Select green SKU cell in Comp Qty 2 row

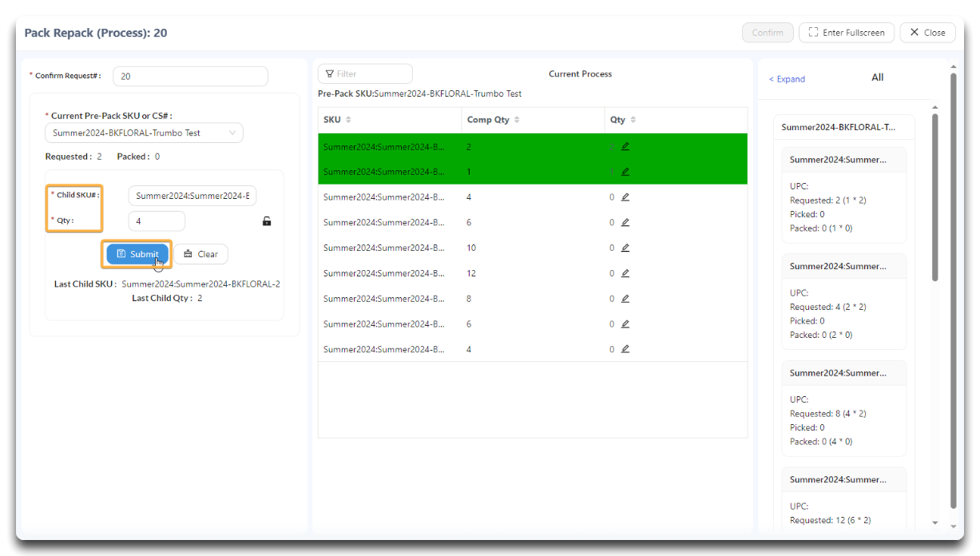[x=383, y=147]
